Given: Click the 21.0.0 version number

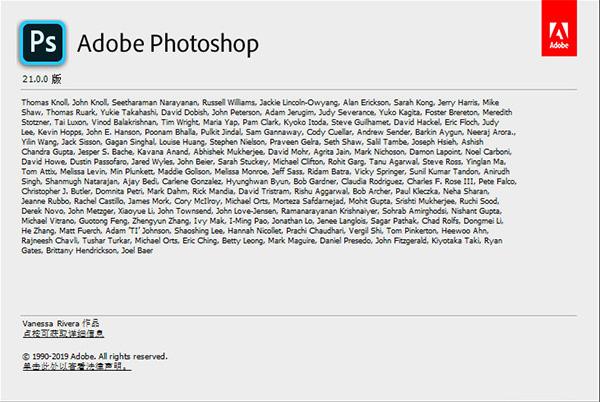Looking at the screenshot, I should pyautogui.click(x=35, y=79).
